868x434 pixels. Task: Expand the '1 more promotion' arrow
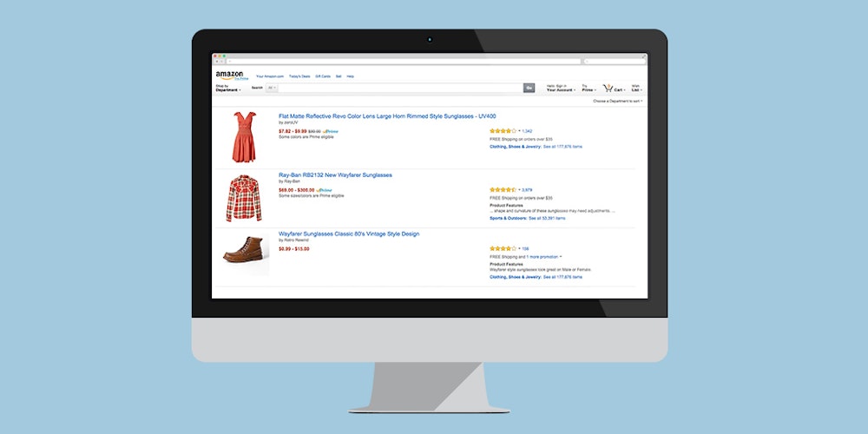coord(560,257)
